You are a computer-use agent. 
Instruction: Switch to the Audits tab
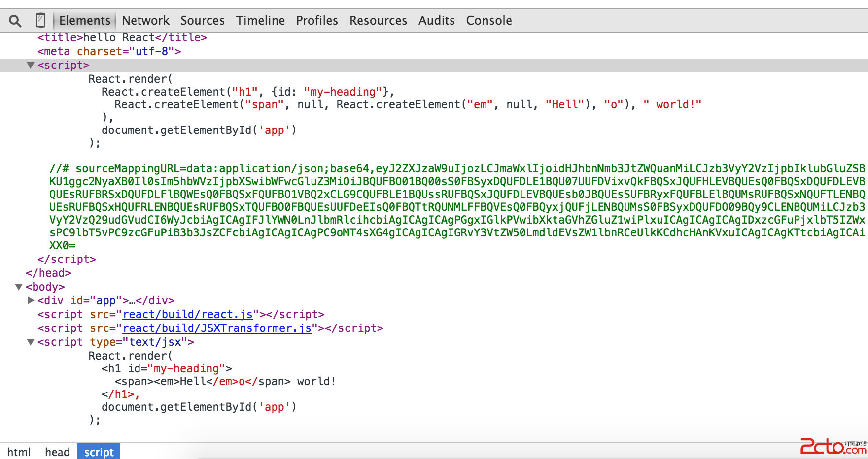click(x=437, y=21)
